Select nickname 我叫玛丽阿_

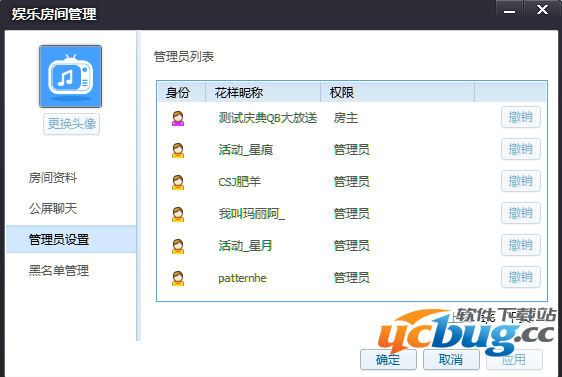[x=252, y=214]
